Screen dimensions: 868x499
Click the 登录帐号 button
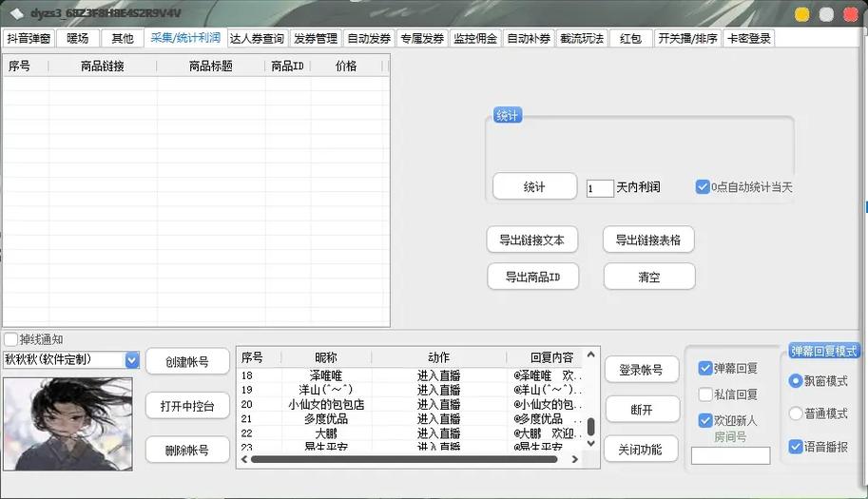pos(641,370)
